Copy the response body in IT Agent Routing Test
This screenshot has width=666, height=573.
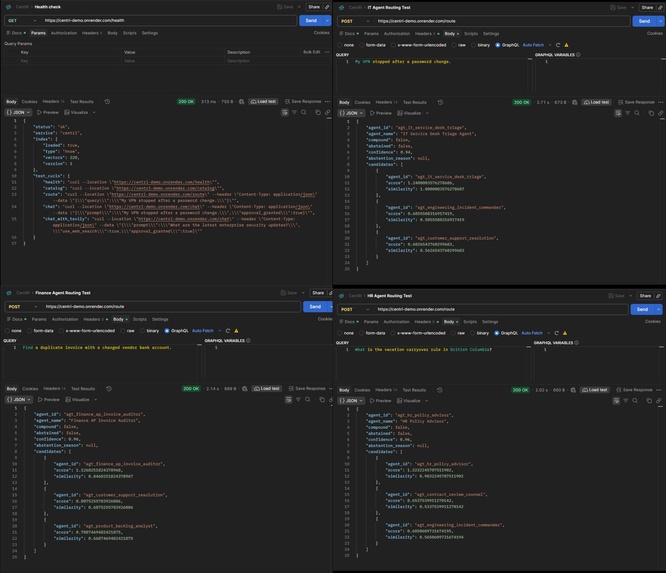point(651,113)
